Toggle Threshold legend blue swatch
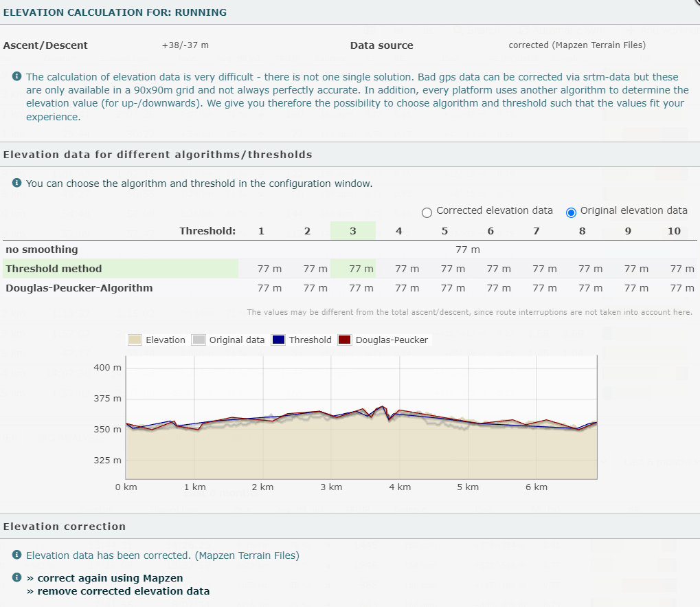This screenshot has width=700, height=607. [278, 340]
